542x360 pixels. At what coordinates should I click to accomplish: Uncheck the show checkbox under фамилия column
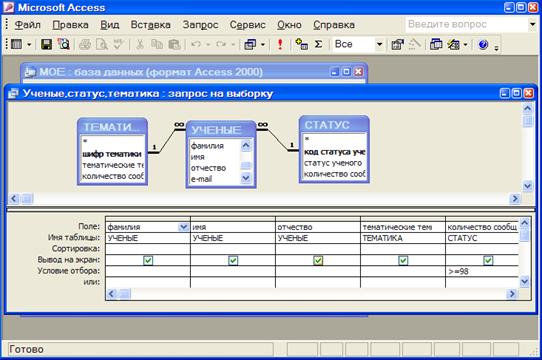coord(148,260)
